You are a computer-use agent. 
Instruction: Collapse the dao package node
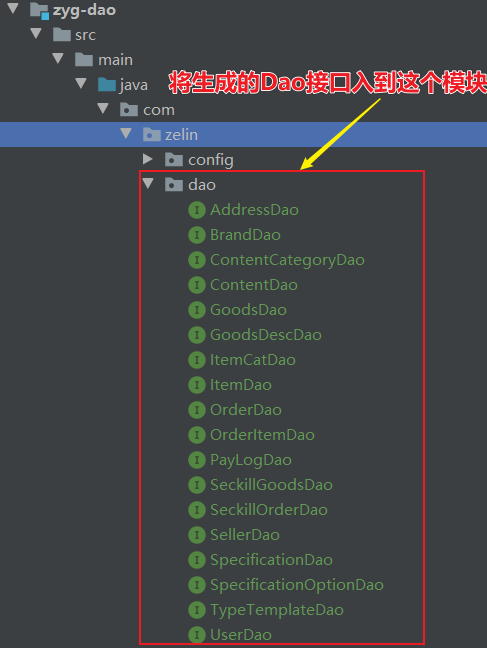point(148,183)
